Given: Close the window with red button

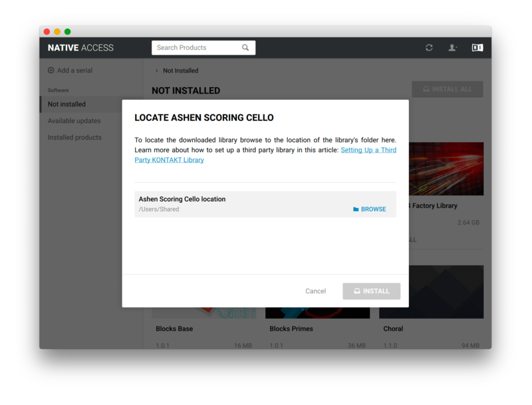Looking at the screenshot, I should click(47, 31).
